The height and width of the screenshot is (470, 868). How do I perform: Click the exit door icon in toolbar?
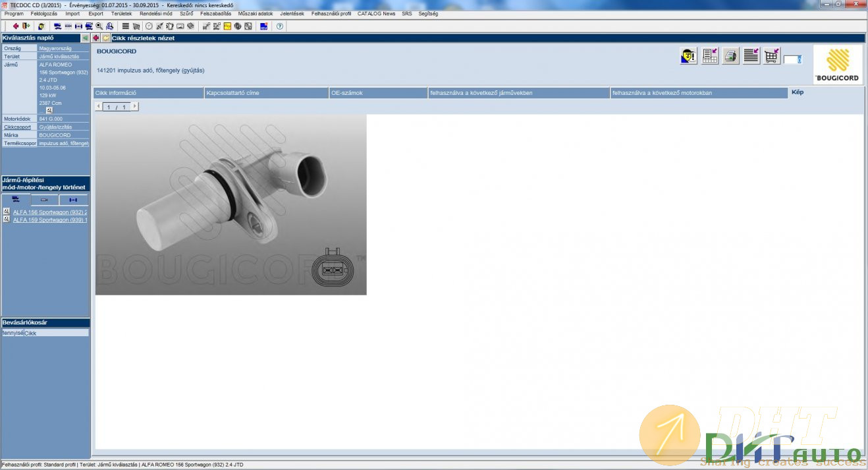[x=26, y=26]
